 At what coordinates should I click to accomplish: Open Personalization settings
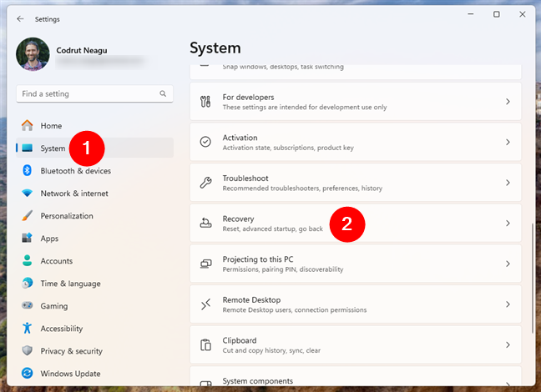[94, 216]
